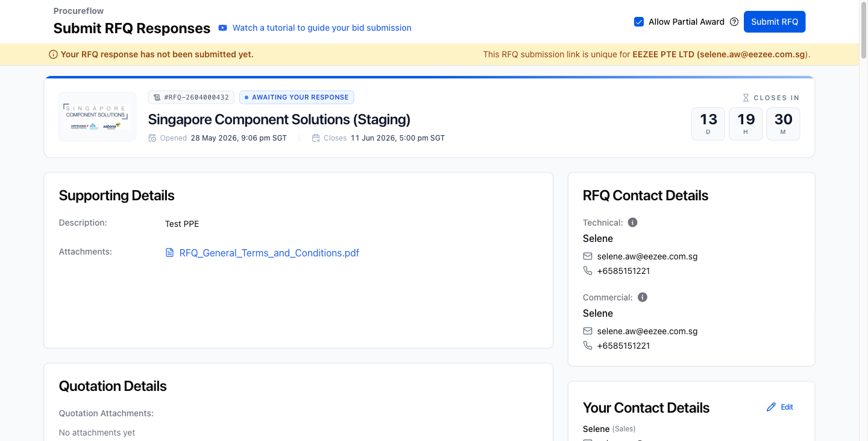Image resolution: width=868 pixels, height=441 pixels.
Task: Open RFQ_General_Terms_and_Conditions.pdf attachment
Action: point(269,253)
